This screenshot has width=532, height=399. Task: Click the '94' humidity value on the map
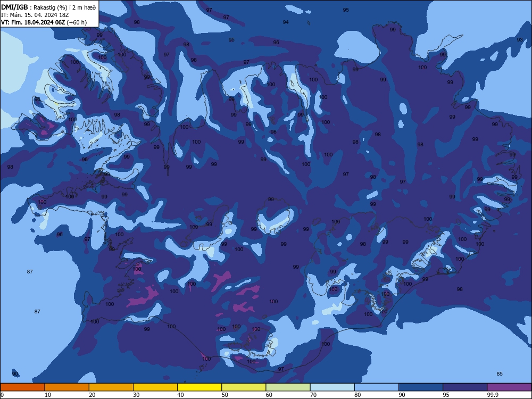click(286, 22)
